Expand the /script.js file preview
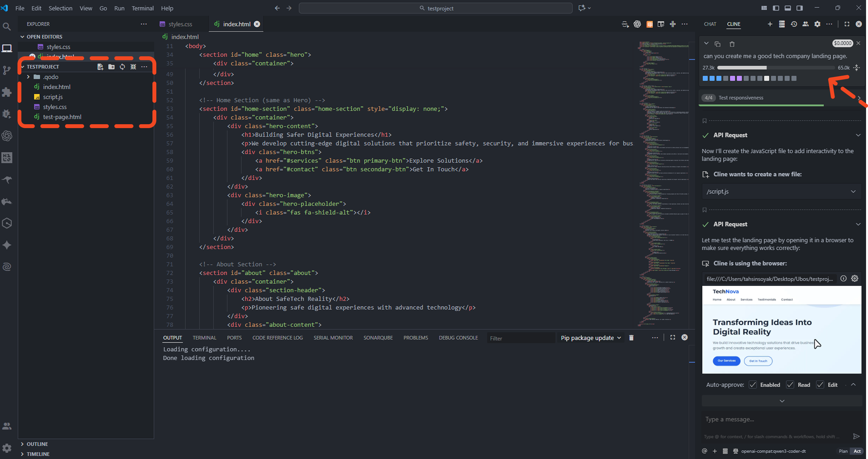 click(x=853, y=191)
